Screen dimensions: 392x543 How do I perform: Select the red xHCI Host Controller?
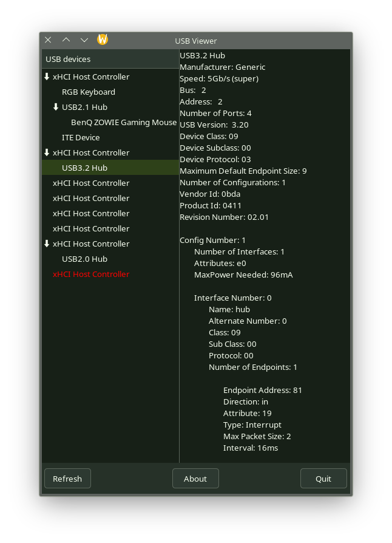coord(91,275)
